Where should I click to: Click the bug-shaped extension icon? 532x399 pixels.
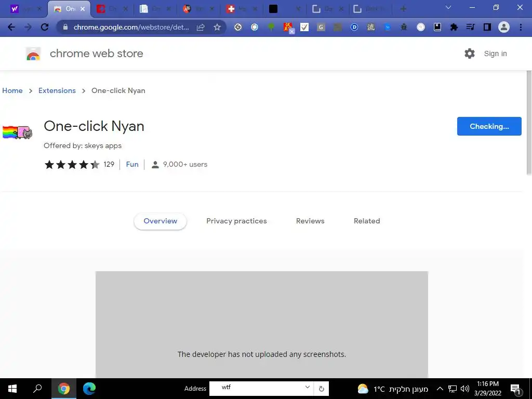404,27
